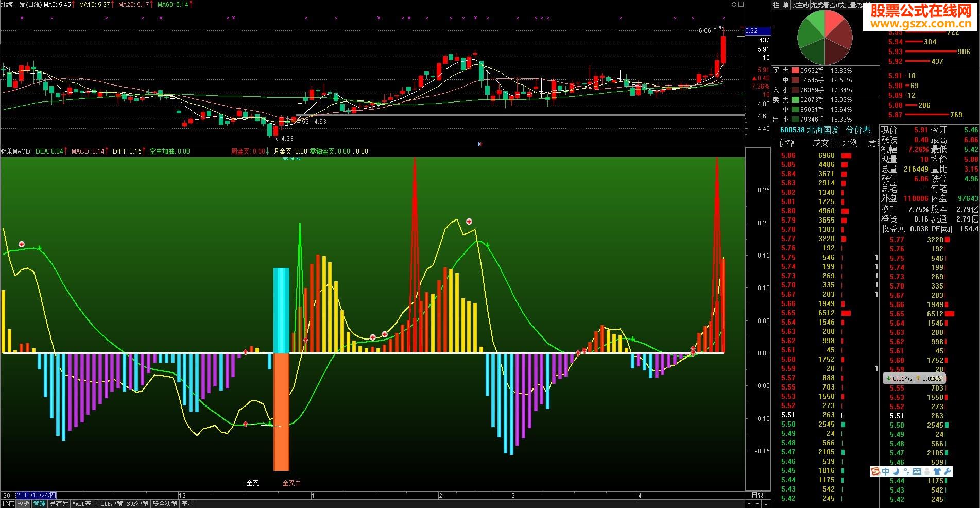Screen dimensions: 980x508
Task: Select the MACD基本 template tab
Action: pyautogui.click(x=84, y=504)
